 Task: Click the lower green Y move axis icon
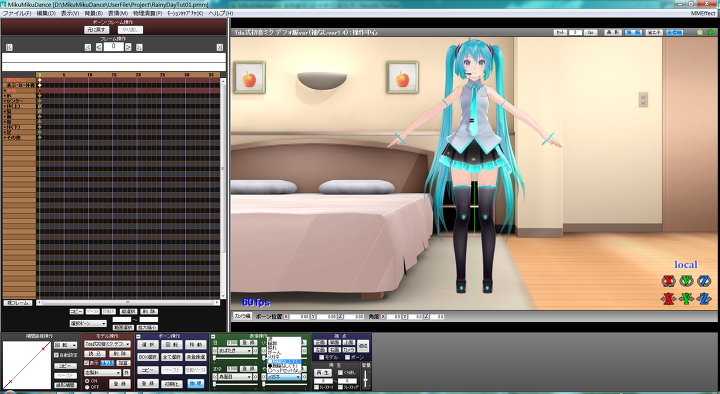[x=686, y=299]
